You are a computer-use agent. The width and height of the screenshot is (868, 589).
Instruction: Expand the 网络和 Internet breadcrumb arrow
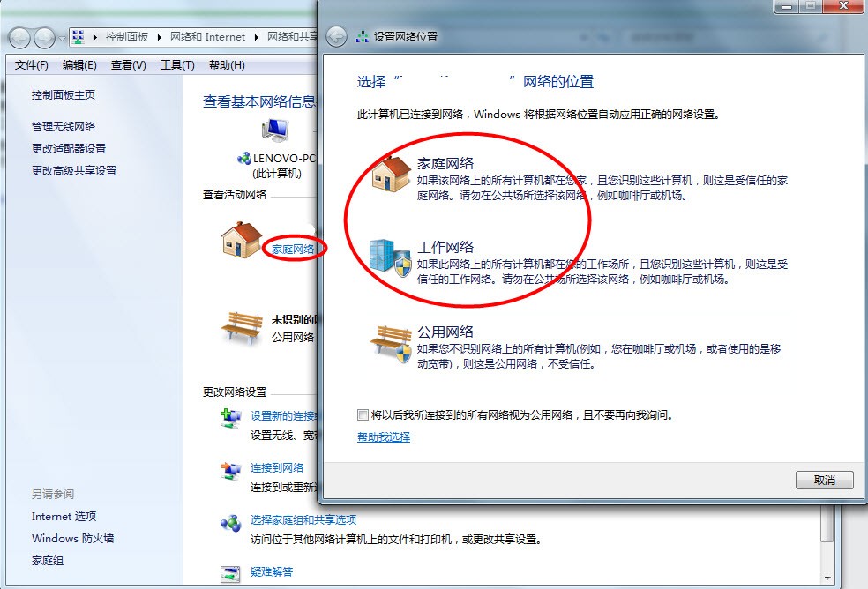[257, 37]
